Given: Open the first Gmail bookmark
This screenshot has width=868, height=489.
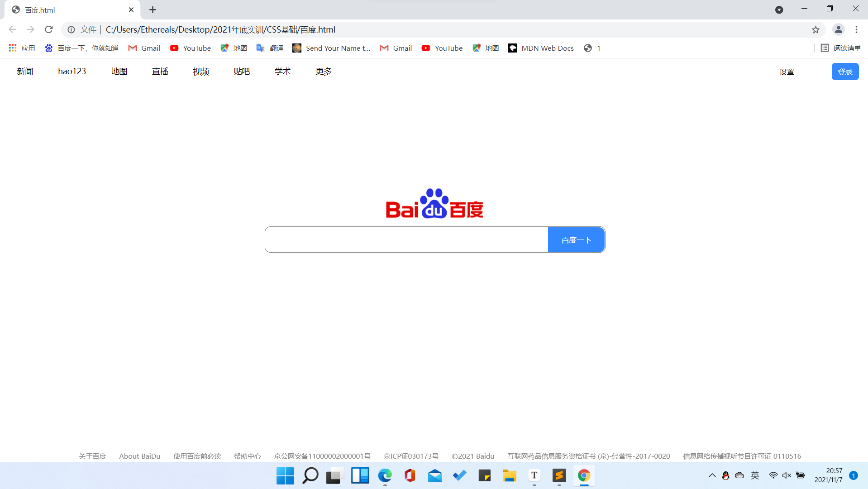Looking at the screenshot, I should click(x=144, y=48).
